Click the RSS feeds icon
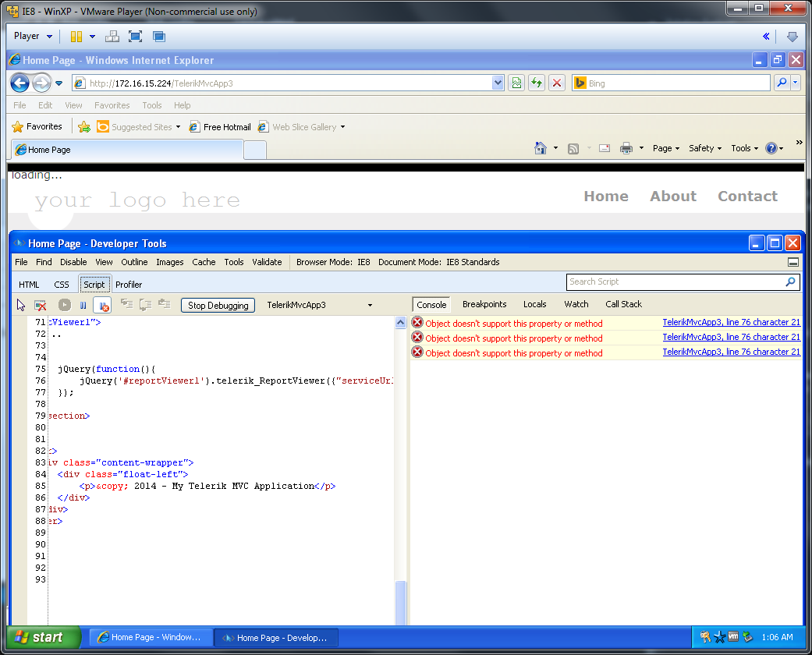Image resolution: width=812 pixels, height=655 pixels. 573,149
